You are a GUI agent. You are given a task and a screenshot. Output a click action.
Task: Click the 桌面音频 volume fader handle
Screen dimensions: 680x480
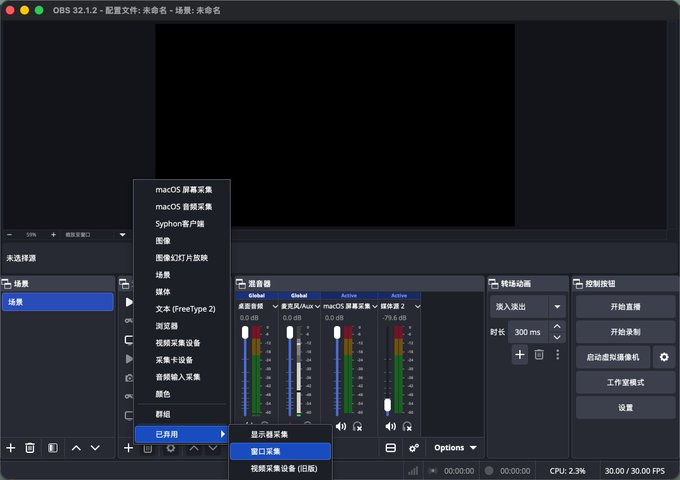click(245, 333)
